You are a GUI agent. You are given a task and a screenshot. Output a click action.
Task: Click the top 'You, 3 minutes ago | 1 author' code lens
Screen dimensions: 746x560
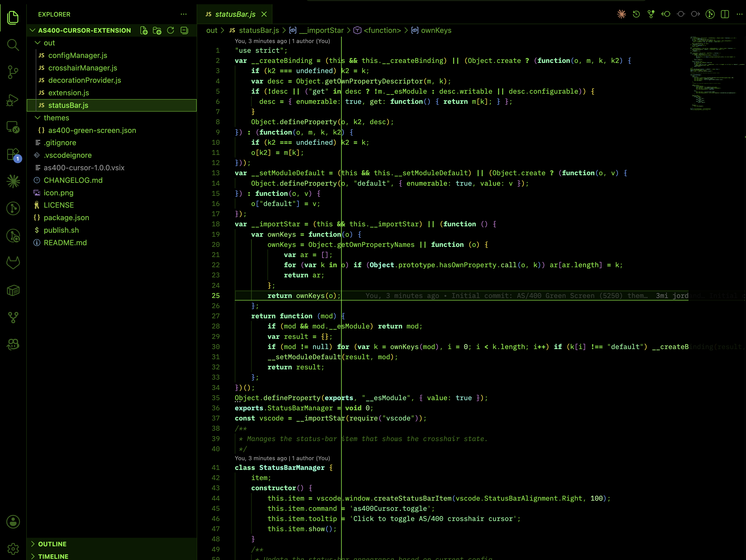[282, 41]
